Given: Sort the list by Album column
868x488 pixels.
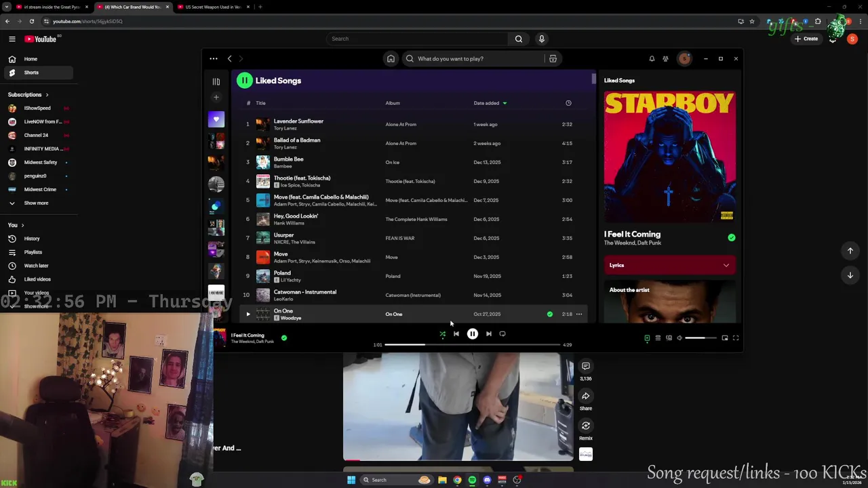Looking at the screenshot, I should tap(393, 103).
